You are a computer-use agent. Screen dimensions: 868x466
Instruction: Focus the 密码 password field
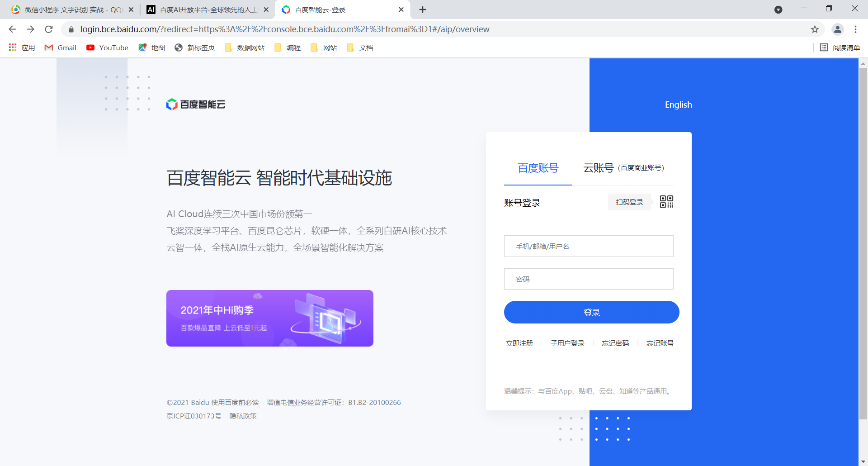point(589,279)
